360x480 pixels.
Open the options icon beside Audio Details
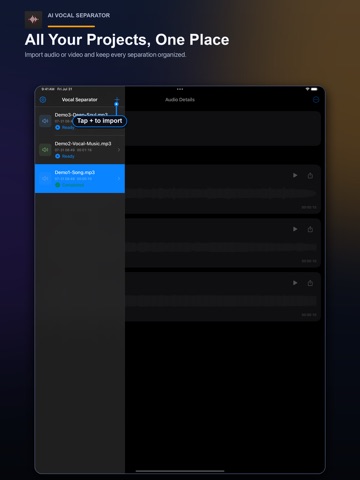point(316,100)
